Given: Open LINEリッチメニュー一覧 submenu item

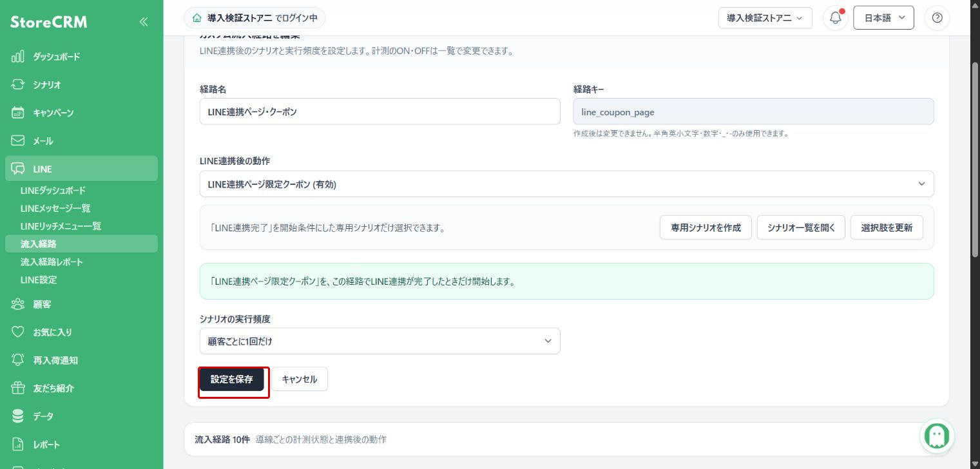Looking at the screenshot, I should pos(61,226).
